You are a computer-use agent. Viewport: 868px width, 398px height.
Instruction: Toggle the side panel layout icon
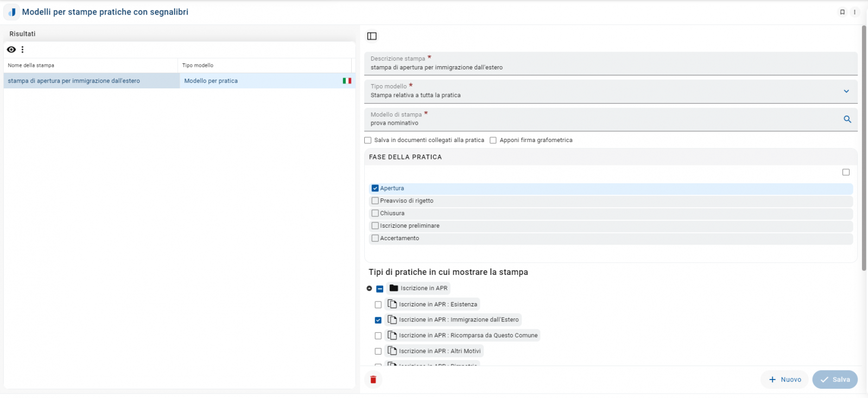(x=372, y=36)
